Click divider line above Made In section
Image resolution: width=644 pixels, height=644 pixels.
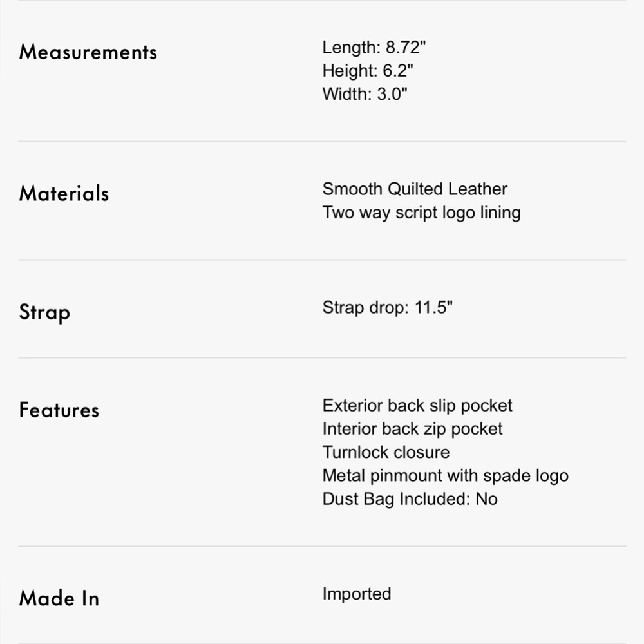pyautogui.click(x=322, y=547)
